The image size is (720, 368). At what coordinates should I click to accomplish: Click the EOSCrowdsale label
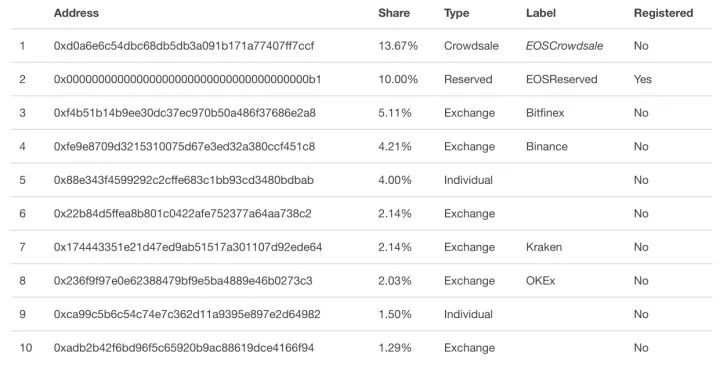(x=564, y=45)
